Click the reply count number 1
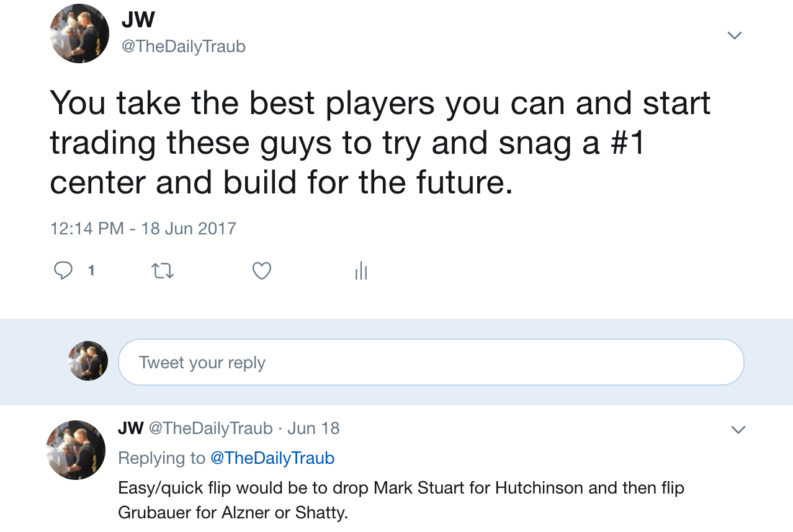 [x=91, y=270]
